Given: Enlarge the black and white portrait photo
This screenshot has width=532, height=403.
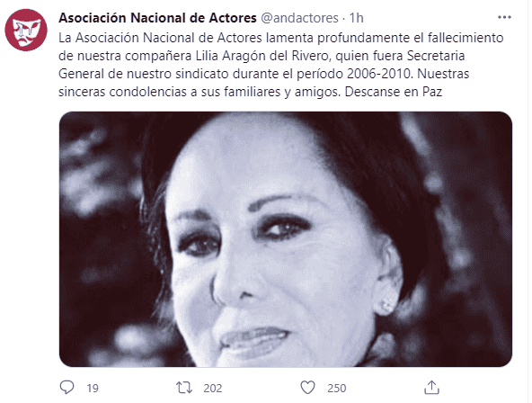Looking at the screenshot, I should (x=286, y=239).
